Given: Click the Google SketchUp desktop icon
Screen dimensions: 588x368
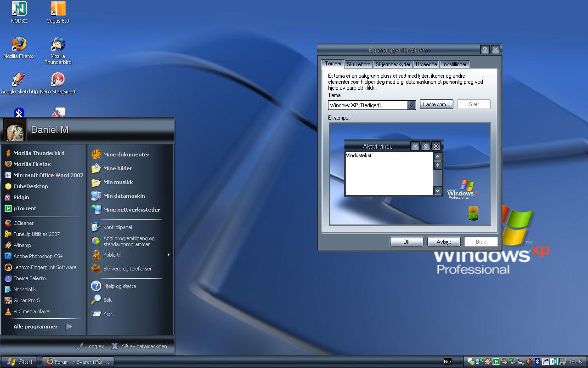Looking at the screenshot, I should pos(19,83).
